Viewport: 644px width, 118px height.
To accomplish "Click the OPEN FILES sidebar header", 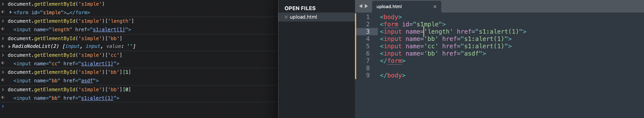I will pyautogui.click(x=300, y=8).
